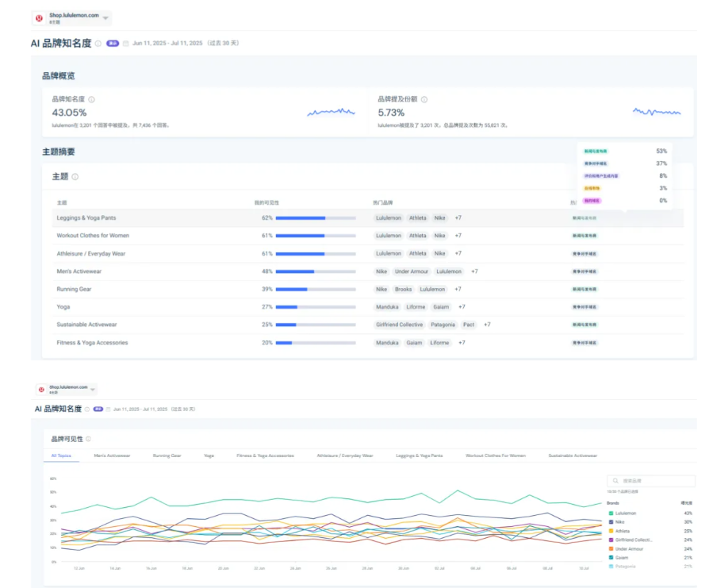
Task: Click the 20% visibility bar for Fitness & Yoga Accessories
Action: point(316,343)
